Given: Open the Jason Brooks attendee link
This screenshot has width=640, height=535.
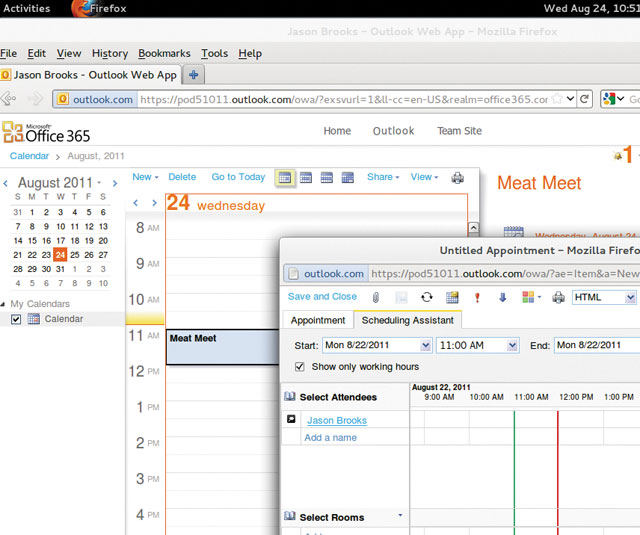Looking at the screenshot, I should pos(337,420).
